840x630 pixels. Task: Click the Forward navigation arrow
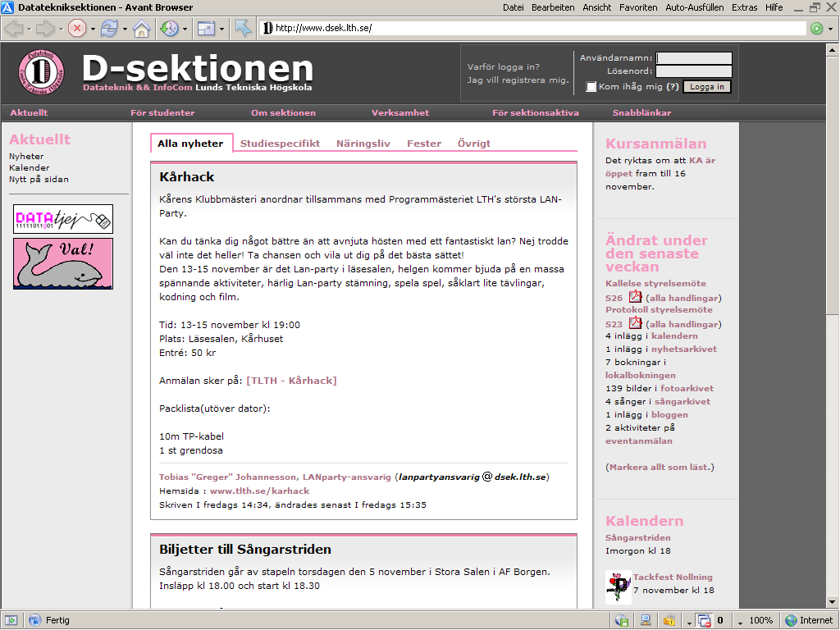point(46,29)
